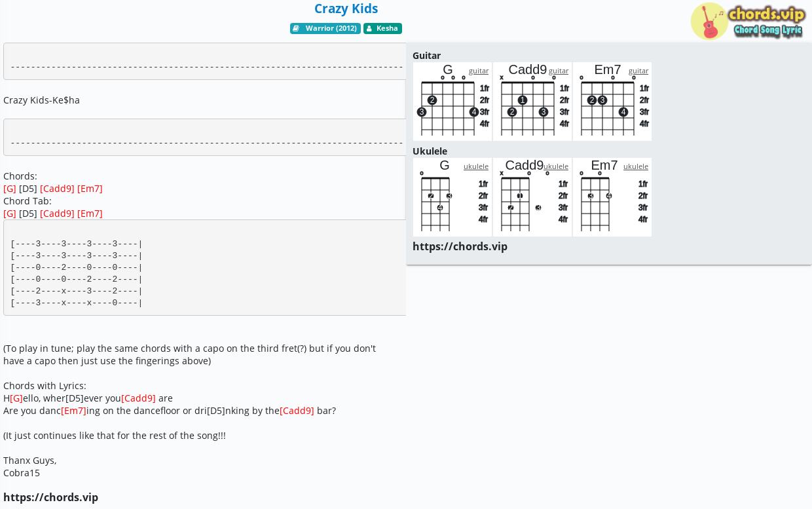Screen dimensions: 812x509
Task: Click [G] chord in 'Hello' lyric line
Action: (16, 398)
